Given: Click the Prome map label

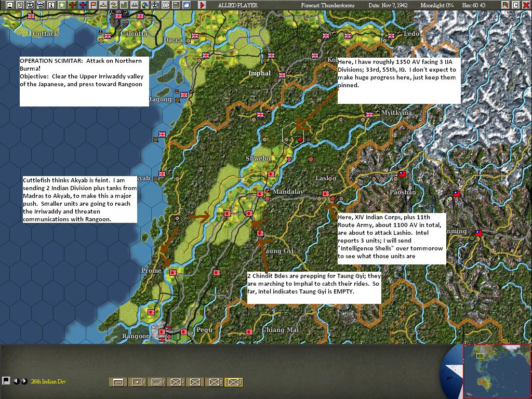Looking at the screenshot, I should point(151,270).
